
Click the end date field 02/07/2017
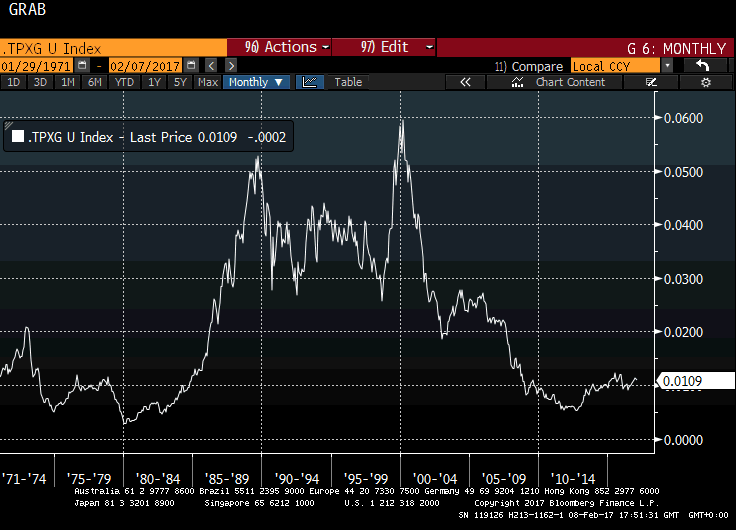point(145,66)
